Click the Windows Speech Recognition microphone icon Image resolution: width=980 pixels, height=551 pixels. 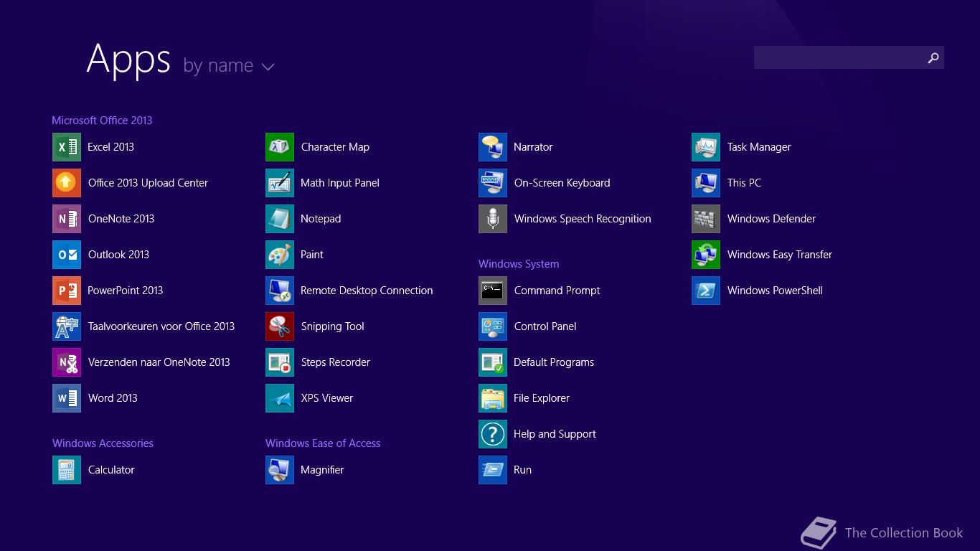click(493, 219)
